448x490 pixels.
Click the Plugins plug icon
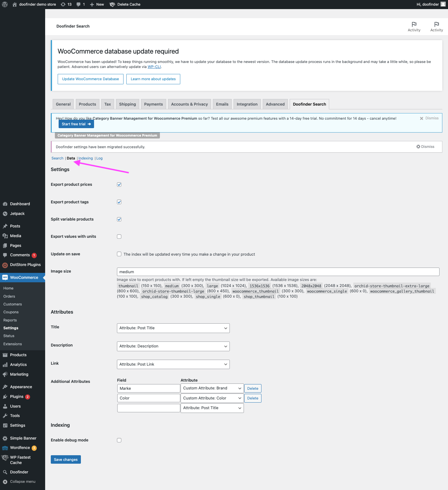5,397
